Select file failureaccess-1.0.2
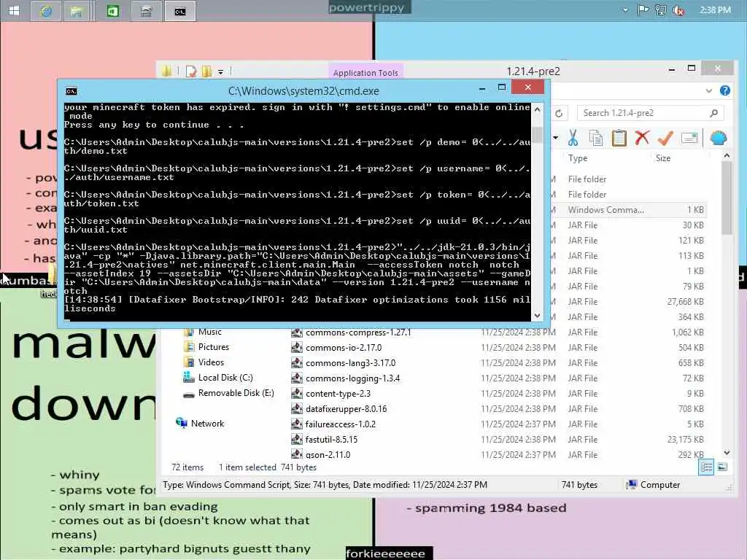Viewport: 747px width, 560px height. click(340, 424)
